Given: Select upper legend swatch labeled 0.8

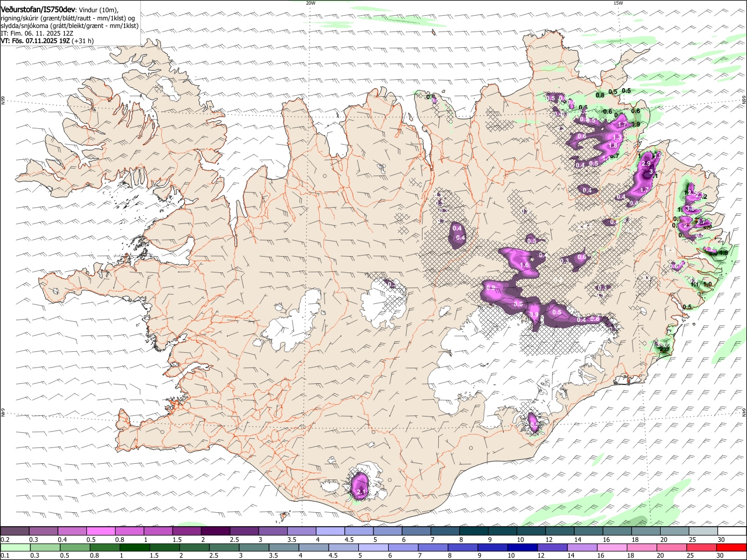Looking at the screenshot, I should (129, 531).
